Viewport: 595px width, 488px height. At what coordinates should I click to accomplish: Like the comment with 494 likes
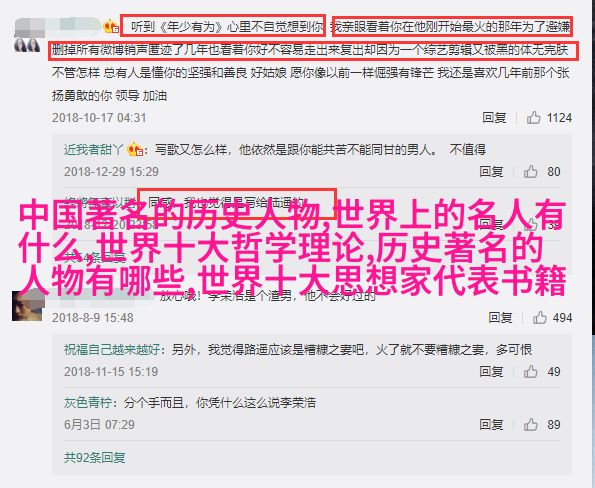(x=539, y=317)
